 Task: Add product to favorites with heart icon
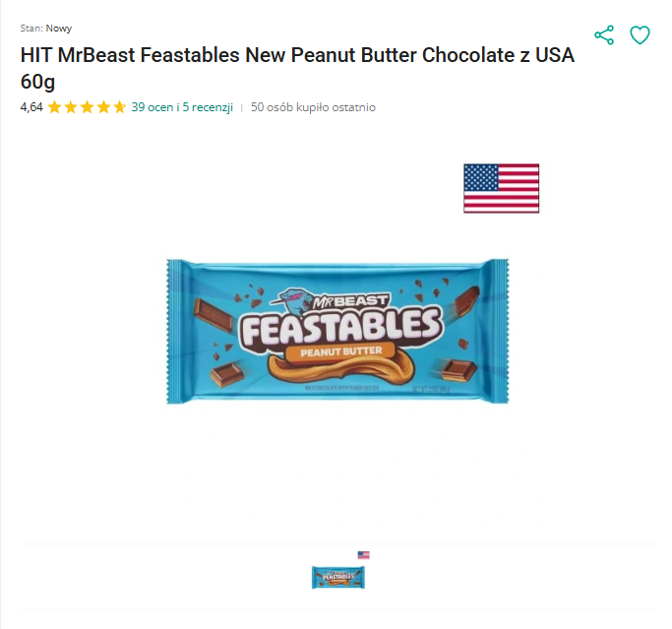(x=640, y=35)
